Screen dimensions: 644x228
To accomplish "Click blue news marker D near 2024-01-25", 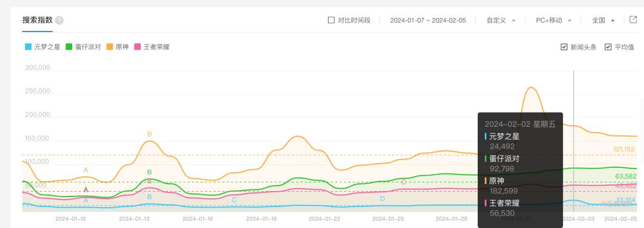I will (382, 198).
